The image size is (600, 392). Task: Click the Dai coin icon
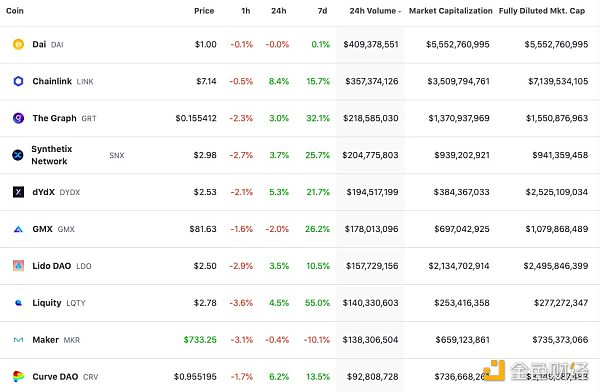pos(18,44)
